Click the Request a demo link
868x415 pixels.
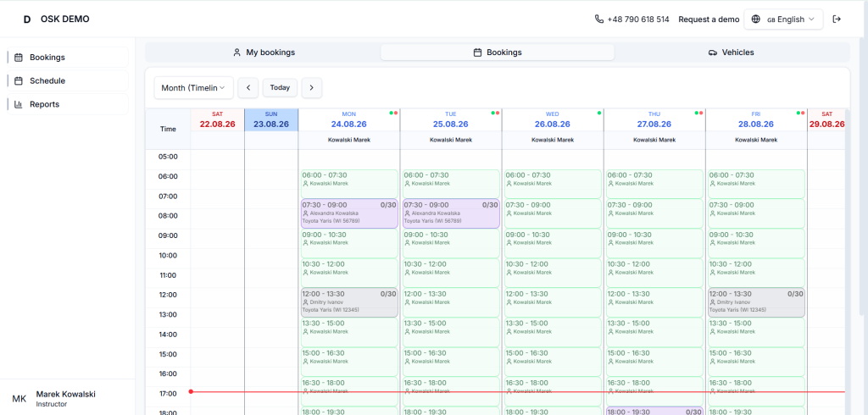coord(709,19)
